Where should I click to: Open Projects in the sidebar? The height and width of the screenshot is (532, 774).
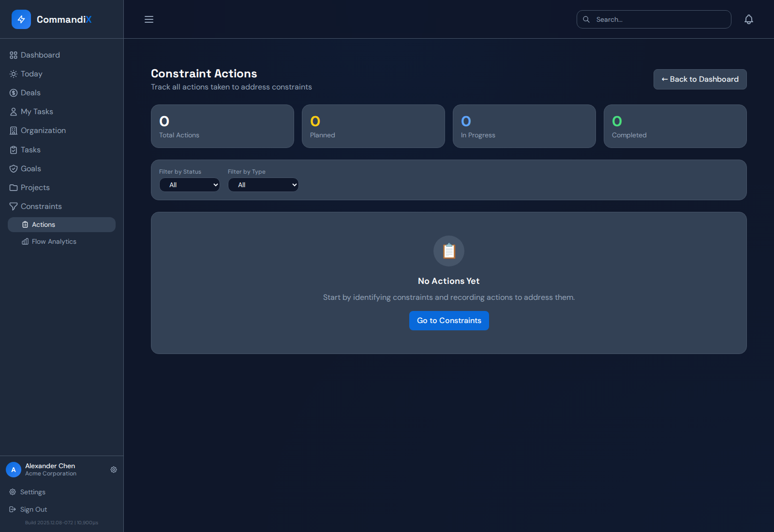(x=61, y=188)
